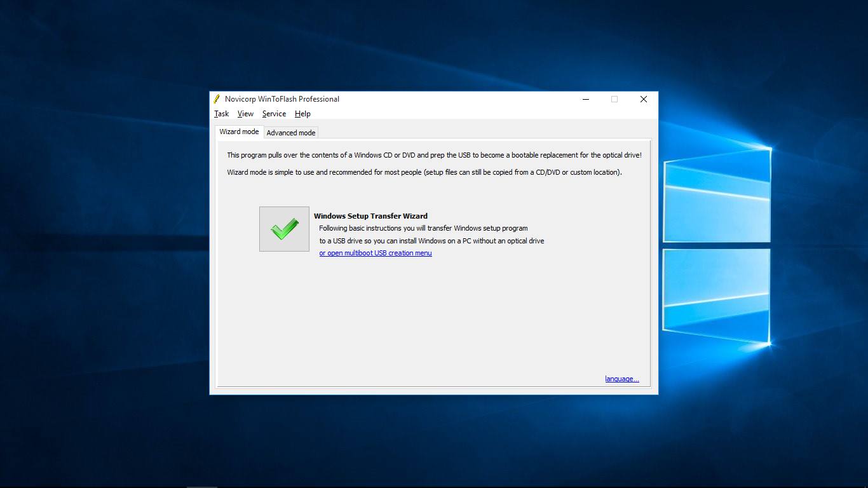Click the language... link

click(x=622, y=379)
